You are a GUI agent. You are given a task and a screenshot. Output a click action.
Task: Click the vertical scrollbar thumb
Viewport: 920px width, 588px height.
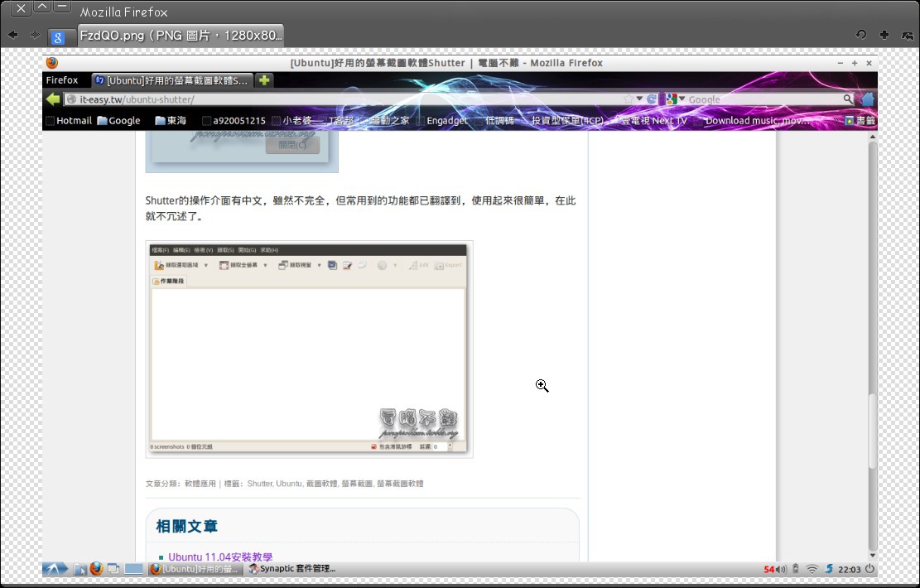[873, 431]
